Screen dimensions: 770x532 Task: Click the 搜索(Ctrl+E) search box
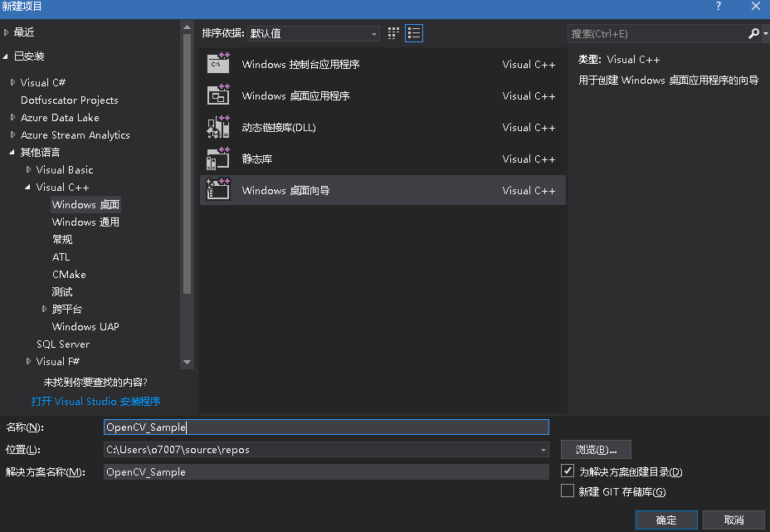657,33
